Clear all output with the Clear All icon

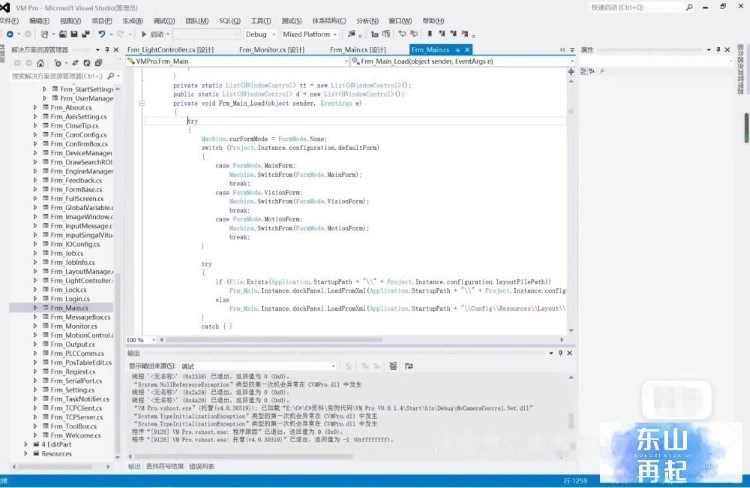coord(393,366)
